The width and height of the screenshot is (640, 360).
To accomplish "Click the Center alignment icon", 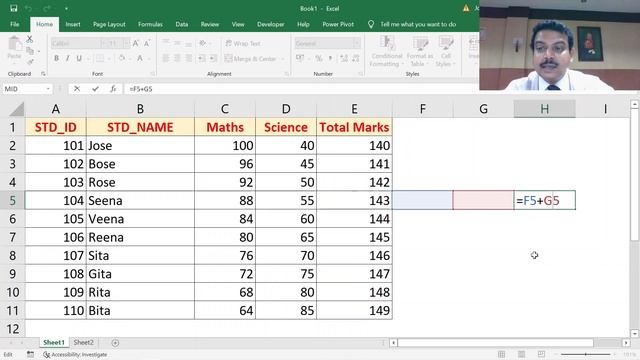I will click(177, 58).
